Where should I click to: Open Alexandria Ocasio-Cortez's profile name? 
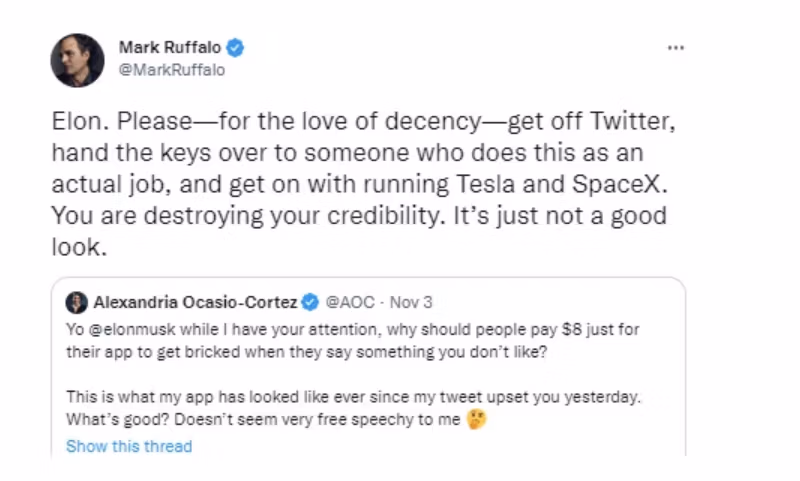(x=196, y=302)
